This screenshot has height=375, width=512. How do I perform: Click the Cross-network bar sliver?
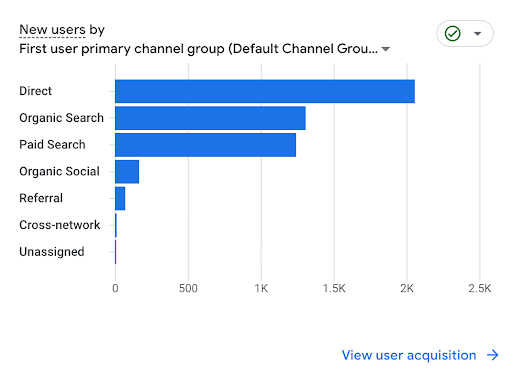click(116, 225)
